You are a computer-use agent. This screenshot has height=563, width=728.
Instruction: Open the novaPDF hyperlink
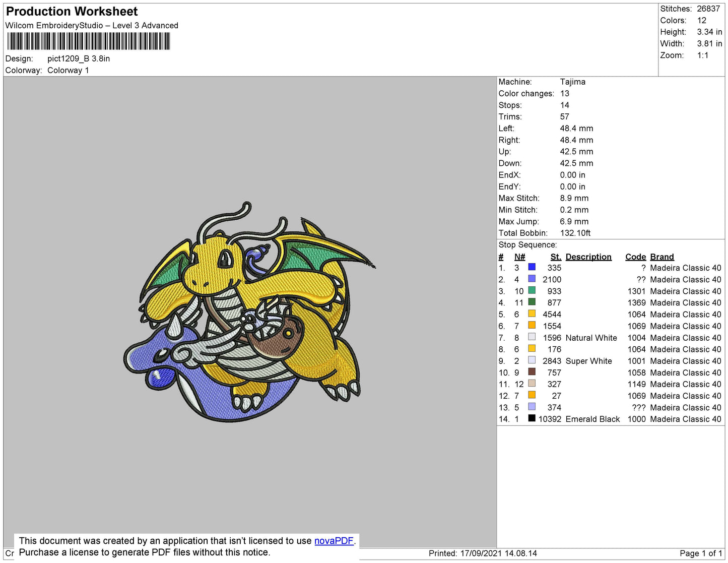(334, 541)
